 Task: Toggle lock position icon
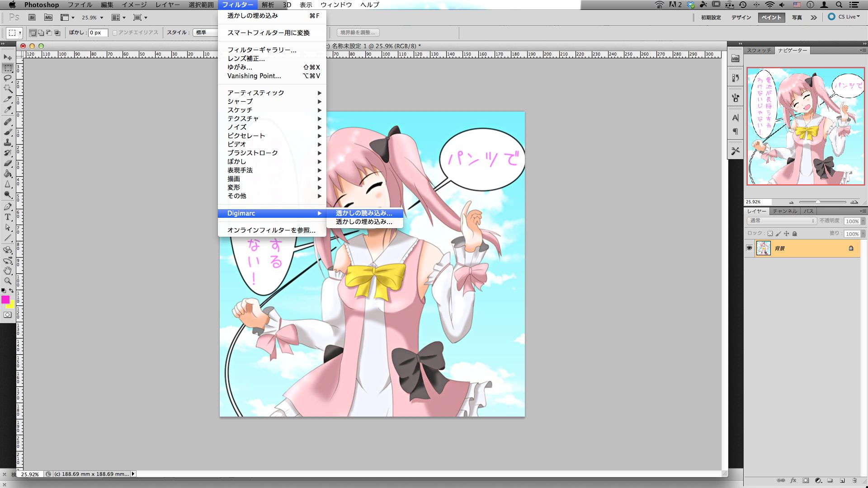tap(787, 234)
